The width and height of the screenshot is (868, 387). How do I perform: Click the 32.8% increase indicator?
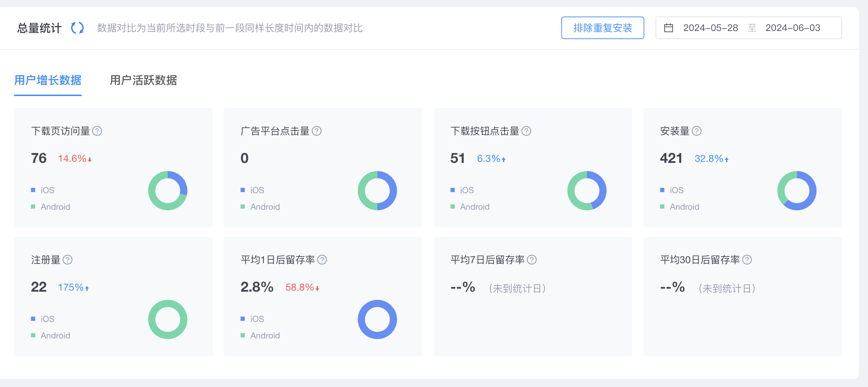pyautogui.click(x=711, y=159)
